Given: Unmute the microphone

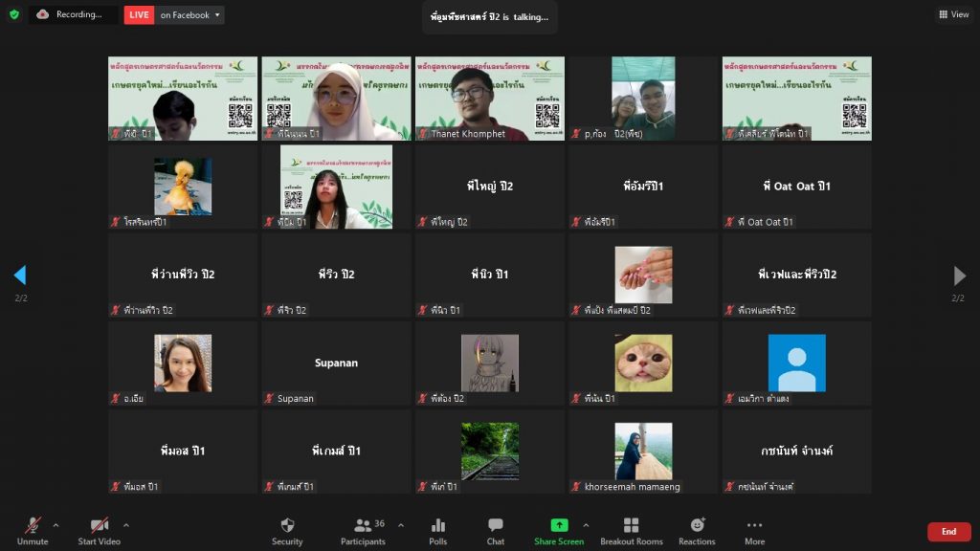Looking at the screenshot, I should pyautogui.click(x=33, y=526).
